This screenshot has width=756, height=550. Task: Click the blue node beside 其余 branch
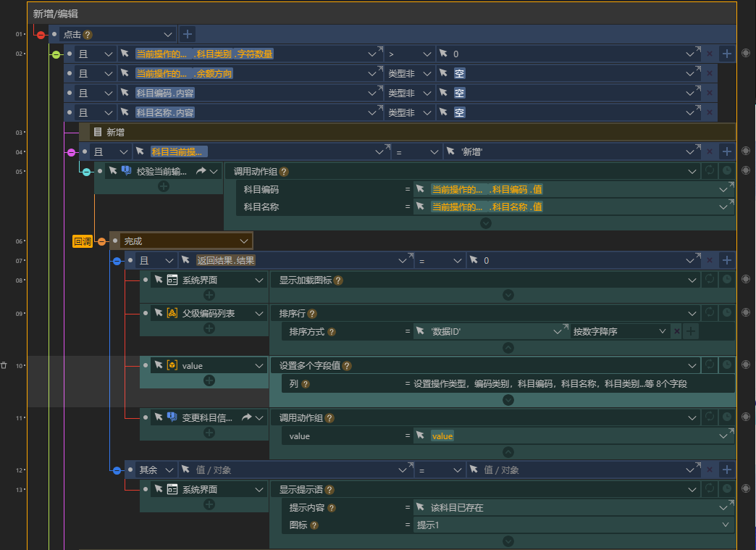pos(117,470)
